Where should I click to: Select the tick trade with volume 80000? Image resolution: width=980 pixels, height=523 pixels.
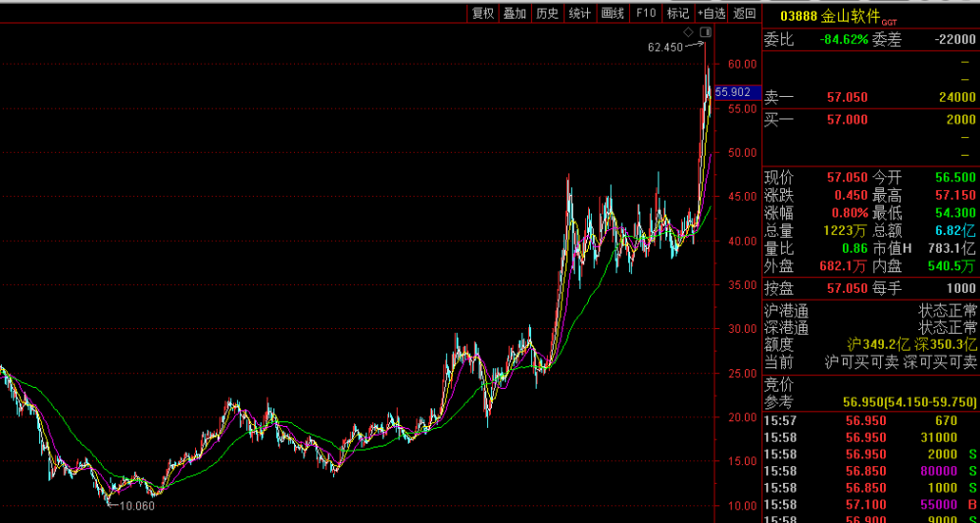pyautogui.click(x=870, y=471)
